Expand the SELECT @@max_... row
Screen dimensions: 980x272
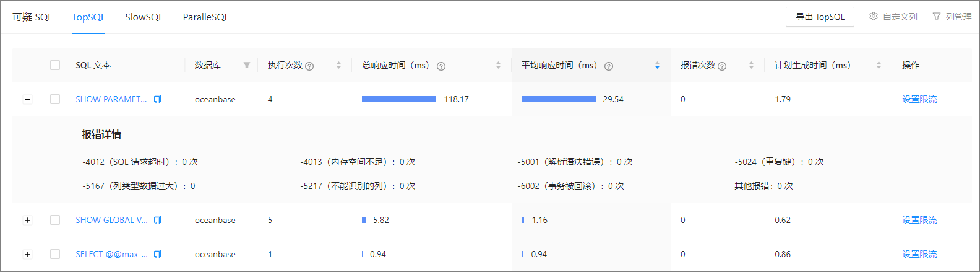pyautogui.click(x=27, y=254)
